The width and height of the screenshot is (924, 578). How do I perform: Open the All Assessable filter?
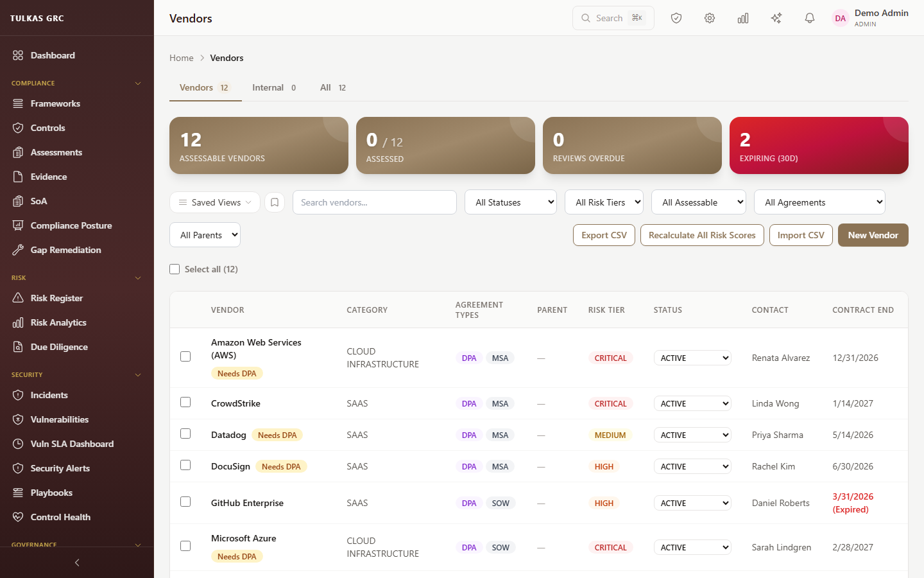(x=699, y=202)
